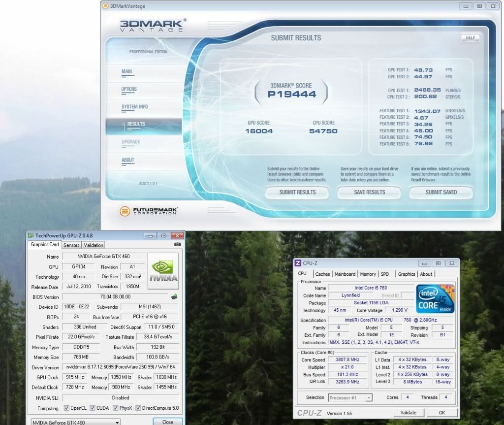
Task: Click the CPU Test 1 value 2468.35
Action: pos(427,90)
